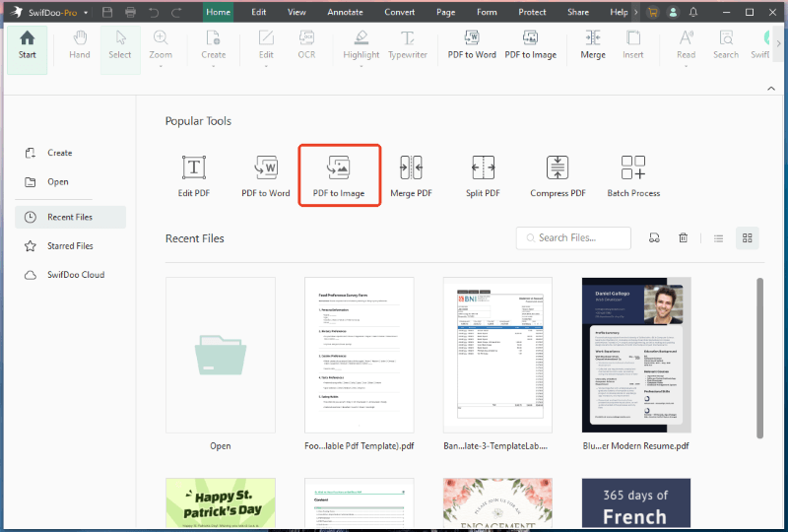This screenshot has height=532, width=788.
Task: Collapse the ribbon toolbar
Action: pyautogui.click(x=771, y=89)
